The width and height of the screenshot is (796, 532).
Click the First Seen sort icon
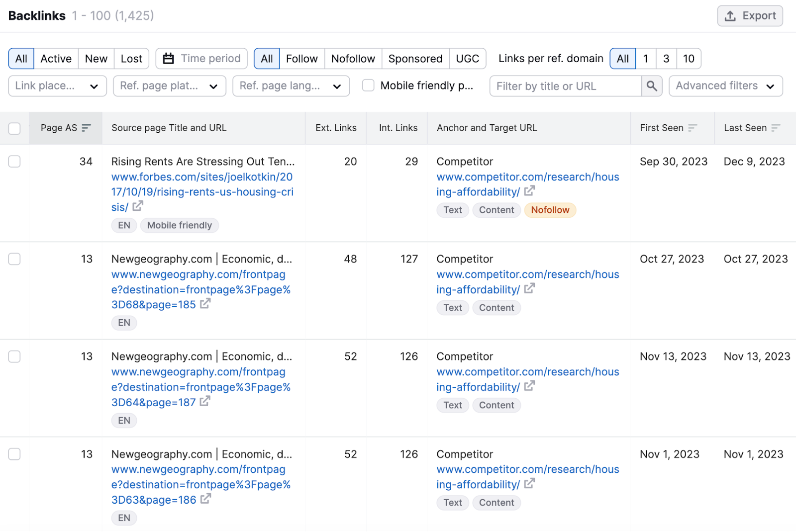point(693,128)
